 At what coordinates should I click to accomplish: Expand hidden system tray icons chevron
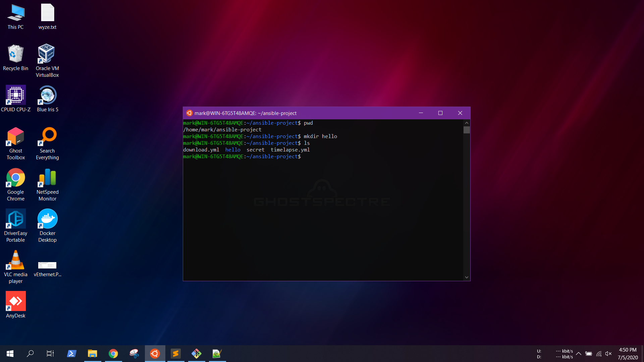(579, 354)
